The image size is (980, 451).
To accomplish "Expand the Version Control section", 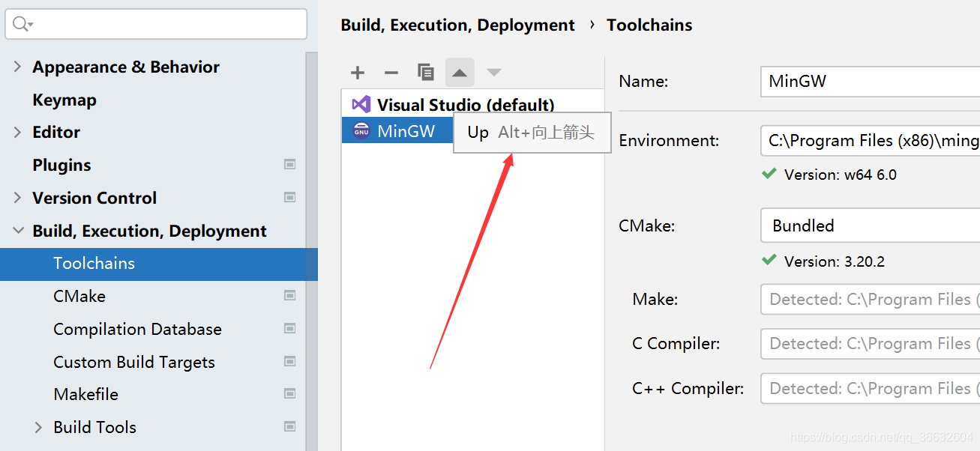I will coord(17,198).
